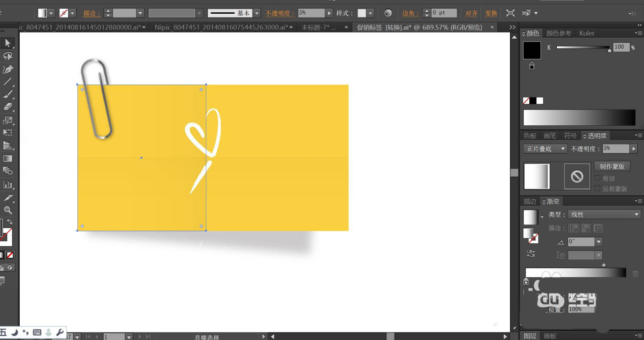The height and width of the screenshot is (340, 644).
Task: Select the Zoom magnifier tool
Action: [8, 210]
